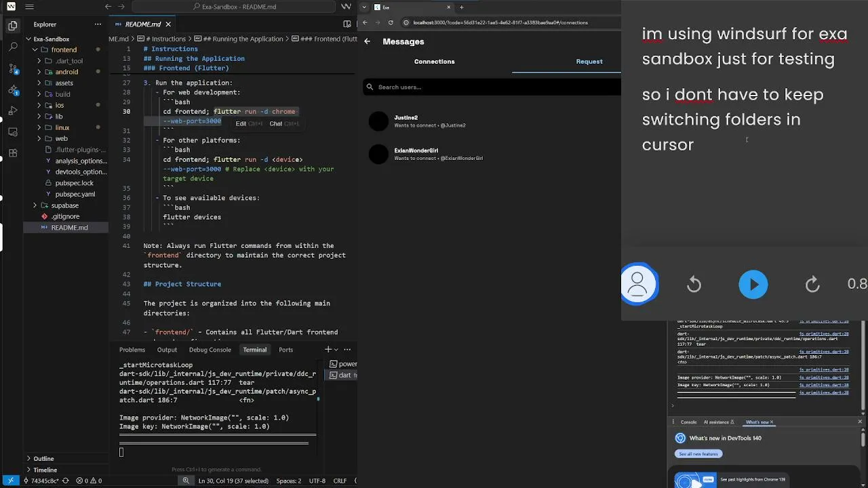
Task: Open Search view in activity bar
Action: coord(13,47)
